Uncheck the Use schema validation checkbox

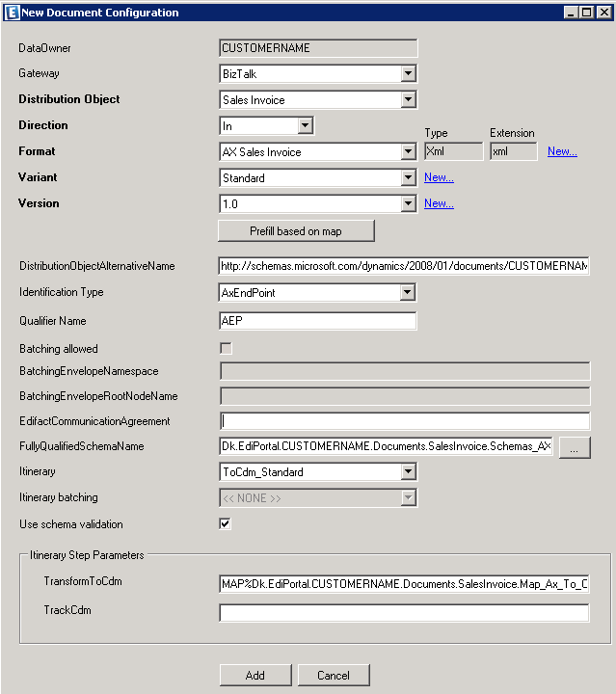coord(226,524)
